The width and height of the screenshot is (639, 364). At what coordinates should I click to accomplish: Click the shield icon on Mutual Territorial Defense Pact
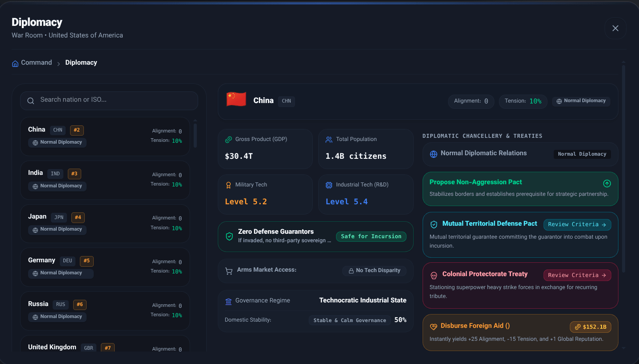434,224
